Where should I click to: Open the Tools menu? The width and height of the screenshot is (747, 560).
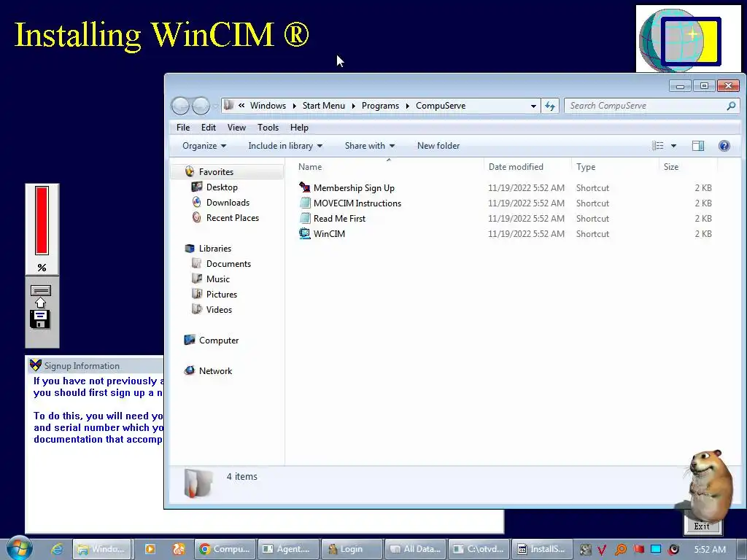pos(268,128)
